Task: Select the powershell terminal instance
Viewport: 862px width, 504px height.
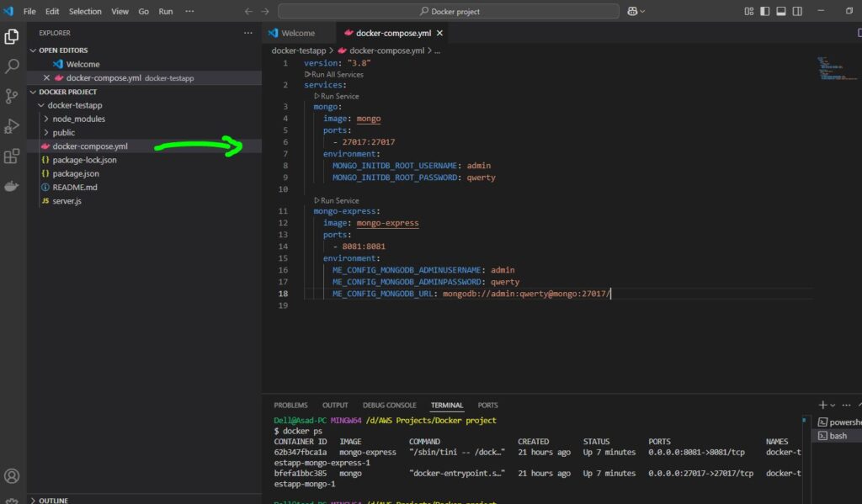Action: tap(838, 422)
